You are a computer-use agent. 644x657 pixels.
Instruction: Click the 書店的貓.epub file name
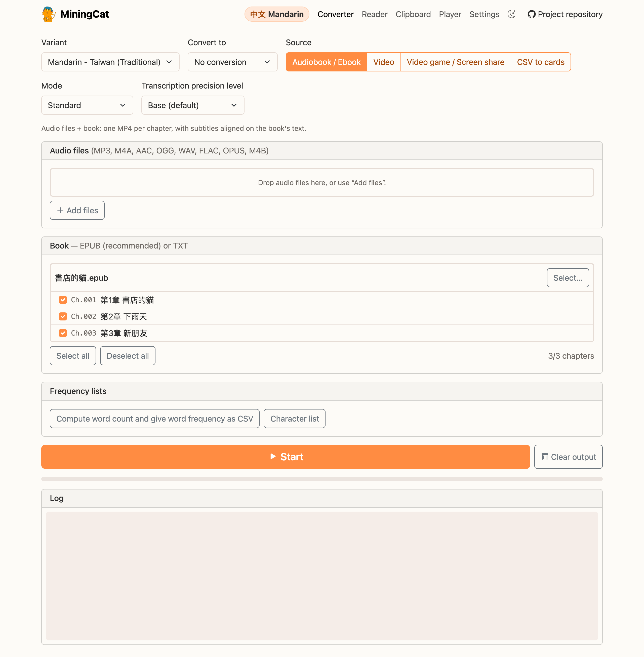tap(82, 278)
